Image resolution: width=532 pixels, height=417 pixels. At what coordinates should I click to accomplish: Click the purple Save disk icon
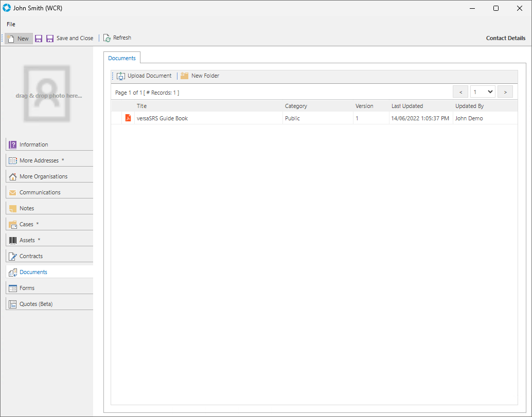(x=39, y=39)
